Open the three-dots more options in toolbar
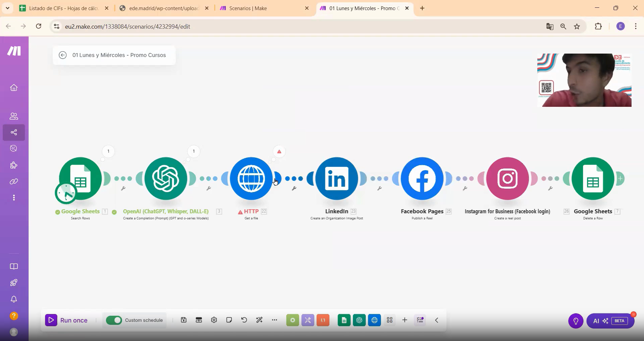This screenshot has width=644, height=341. 275,320
